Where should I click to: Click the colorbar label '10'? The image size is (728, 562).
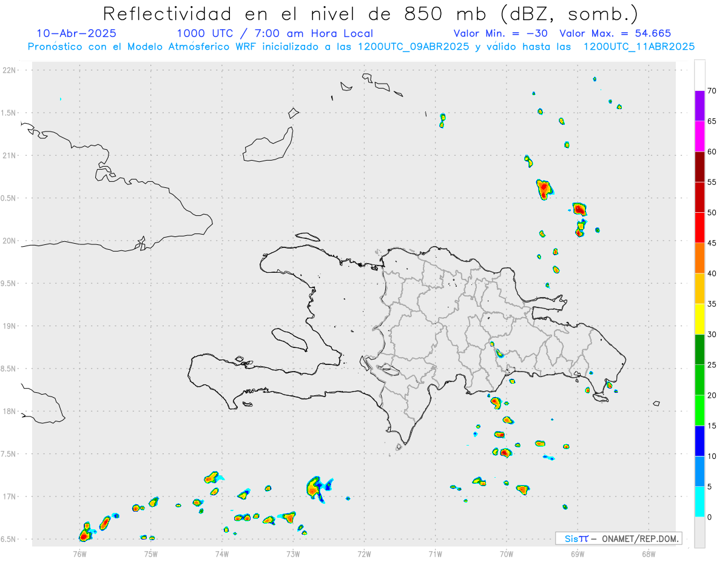pos(712,456)
